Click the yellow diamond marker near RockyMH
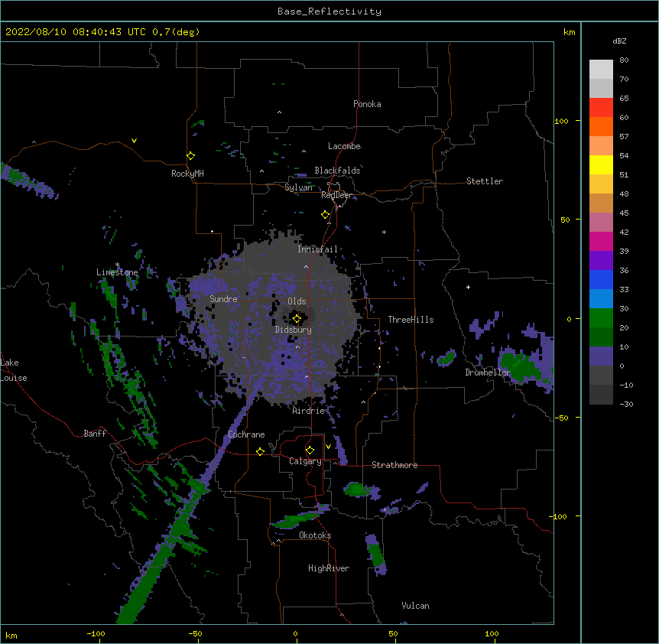Screen dimensions: 659x644 [191, 156]
